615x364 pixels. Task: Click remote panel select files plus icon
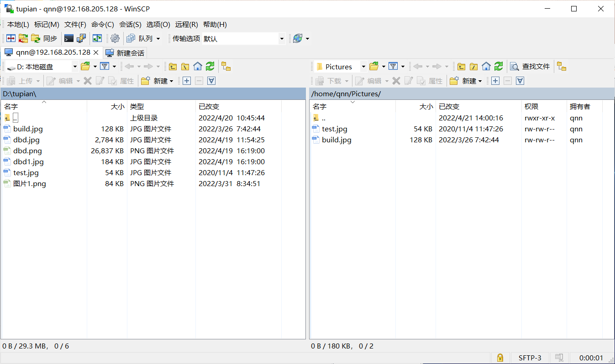495,81
